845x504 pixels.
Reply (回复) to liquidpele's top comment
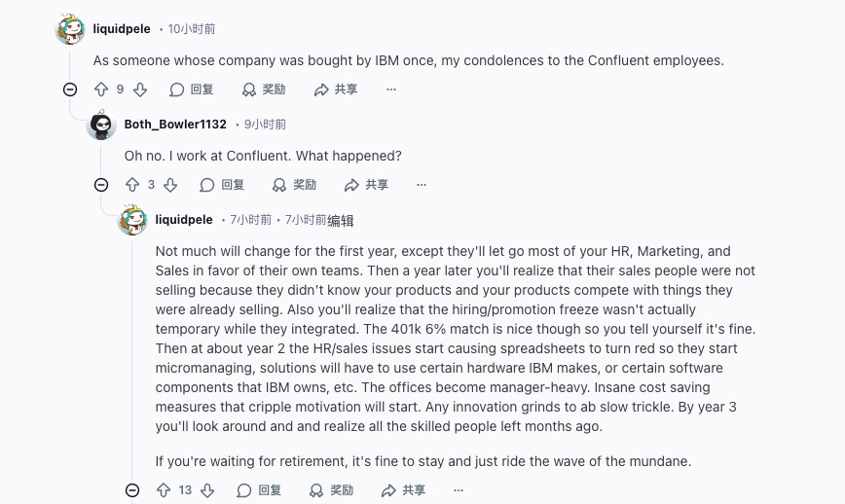point(192,90)
